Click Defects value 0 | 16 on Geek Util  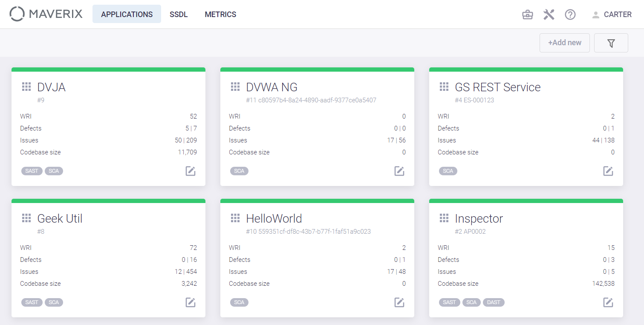189,260
